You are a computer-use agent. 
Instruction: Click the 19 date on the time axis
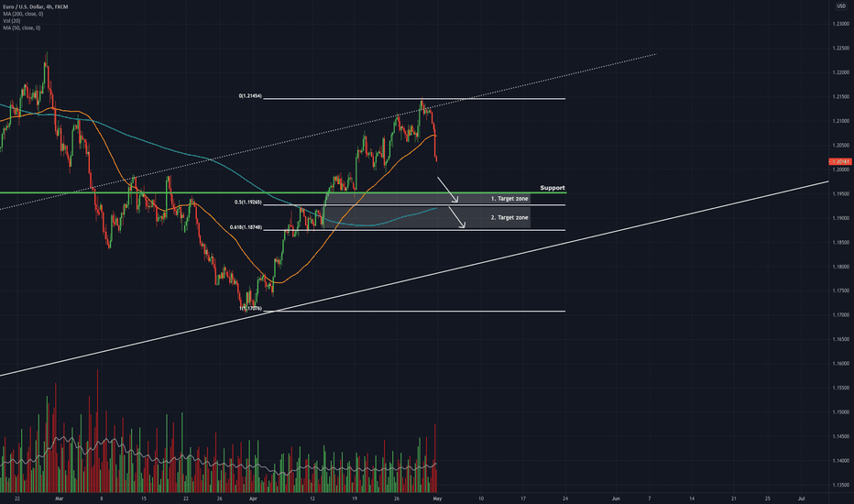point(354,499)
